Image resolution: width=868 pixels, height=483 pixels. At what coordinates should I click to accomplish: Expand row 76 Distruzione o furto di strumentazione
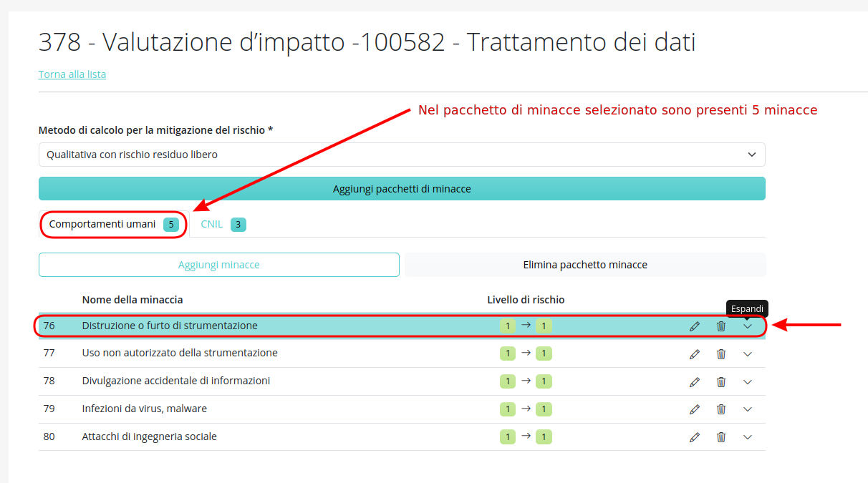(748, 326)
